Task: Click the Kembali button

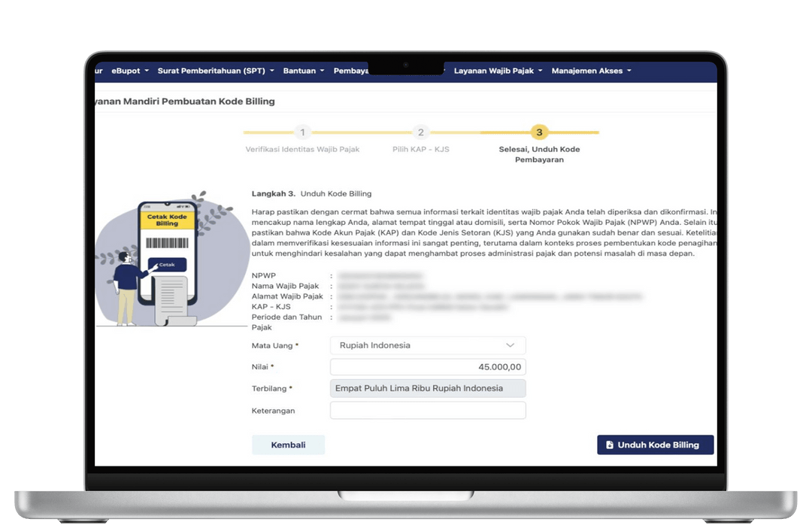Action: click(289, 445)
